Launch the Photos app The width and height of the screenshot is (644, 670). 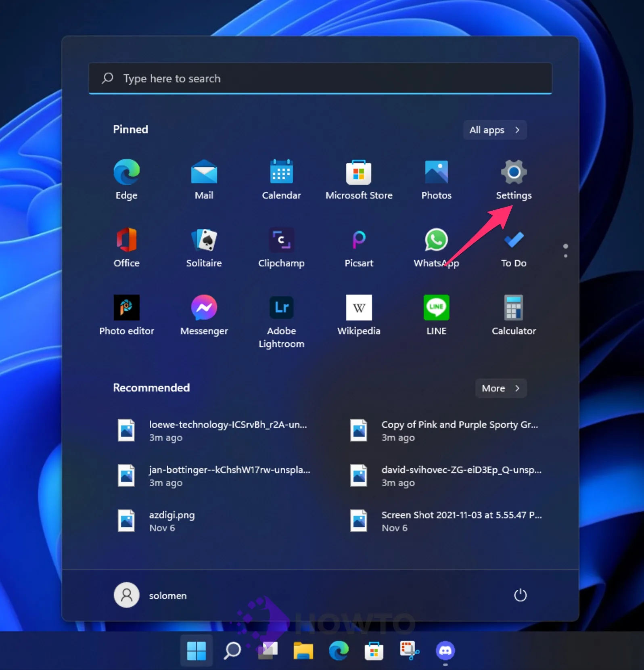(x=437, y=180)
